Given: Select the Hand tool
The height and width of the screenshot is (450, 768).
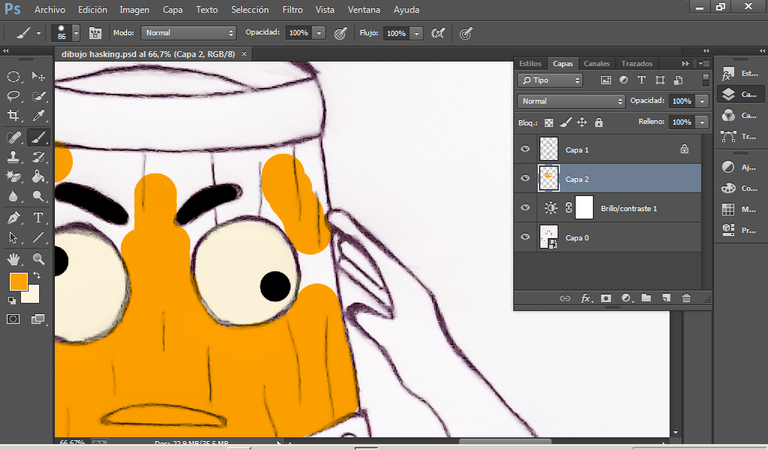Looking at the screenshot, I should [x=13, y=259].
